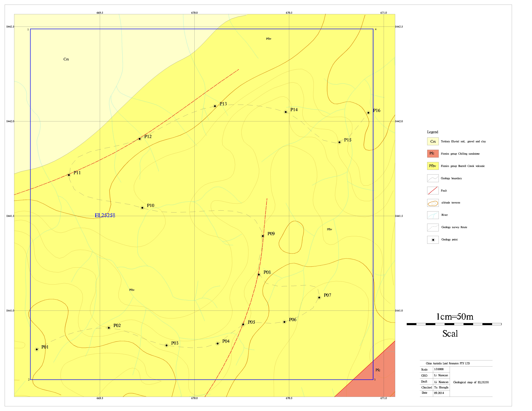
Task: Click the left 8442.0 northing grid label
Action: [10, 121]
